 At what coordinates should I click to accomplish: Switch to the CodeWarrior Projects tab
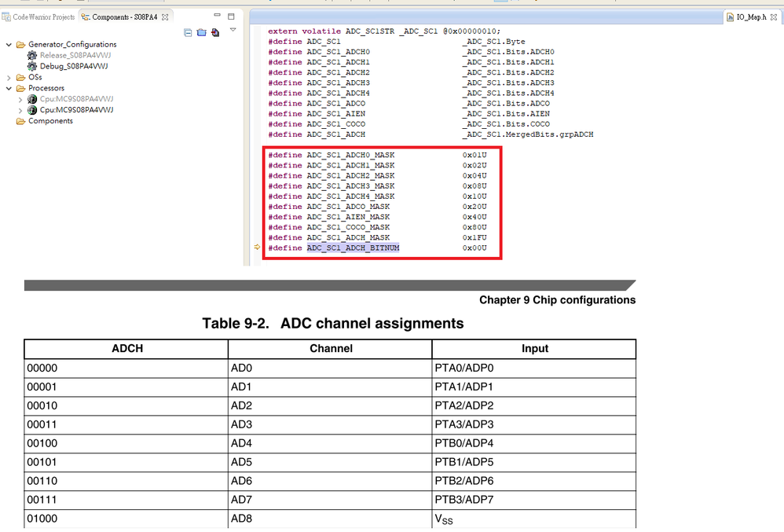(39, 17)
